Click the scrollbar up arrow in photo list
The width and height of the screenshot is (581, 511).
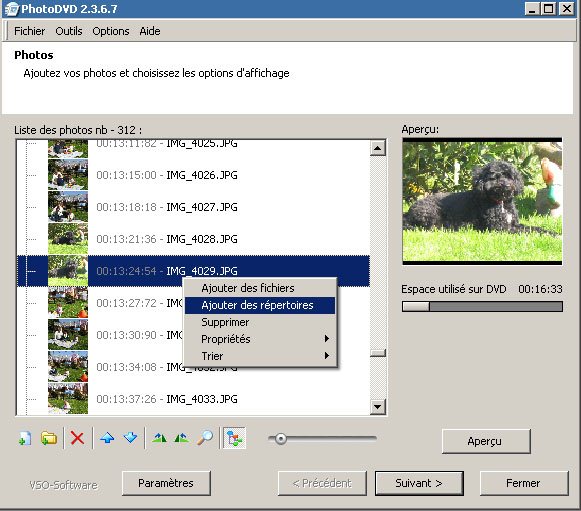click(378, 148)
